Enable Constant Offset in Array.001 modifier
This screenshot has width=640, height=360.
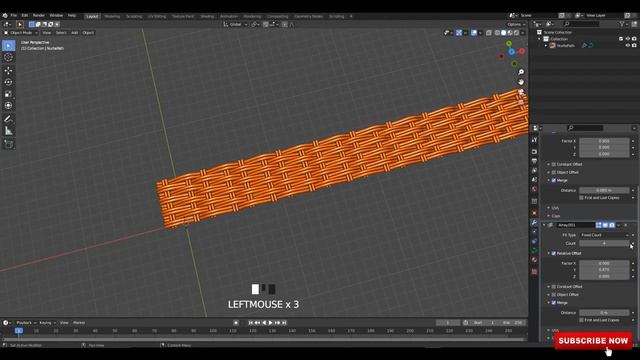tap(554, 287)
